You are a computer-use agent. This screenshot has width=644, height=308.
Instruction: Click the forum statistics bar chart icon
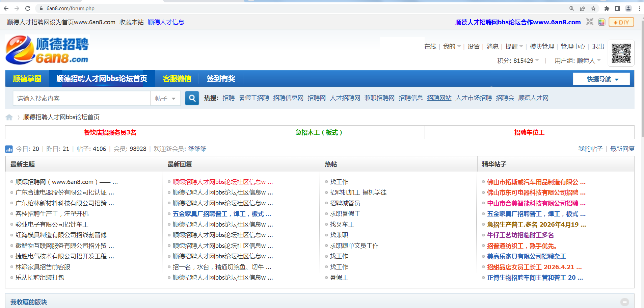click(x=9, y=149)
